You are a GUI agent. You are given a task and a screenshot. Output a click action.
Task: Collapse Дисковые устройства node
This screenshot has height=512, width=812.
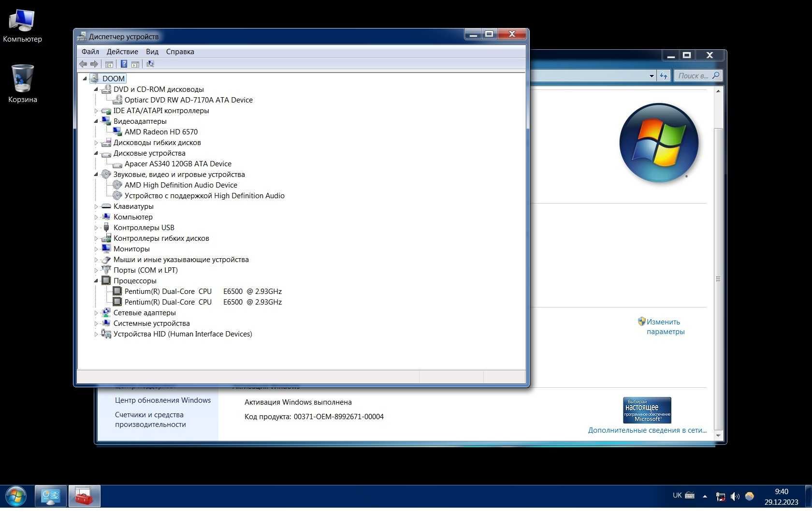[x=96, y=153]
